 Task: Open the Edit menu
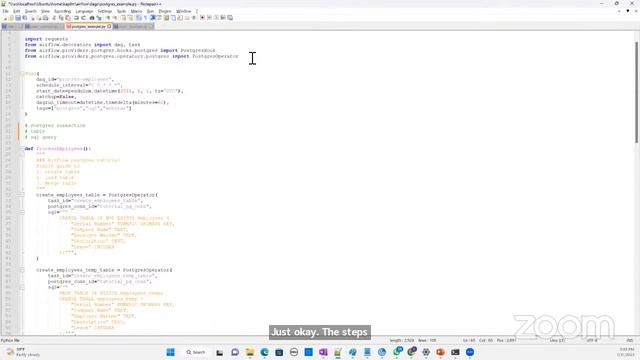(16, 11)
